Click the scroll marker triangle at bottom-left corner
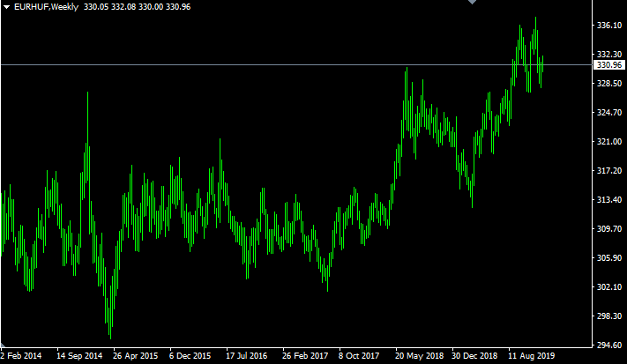Viewport: 627px width, 364px height. pos(3,345)
